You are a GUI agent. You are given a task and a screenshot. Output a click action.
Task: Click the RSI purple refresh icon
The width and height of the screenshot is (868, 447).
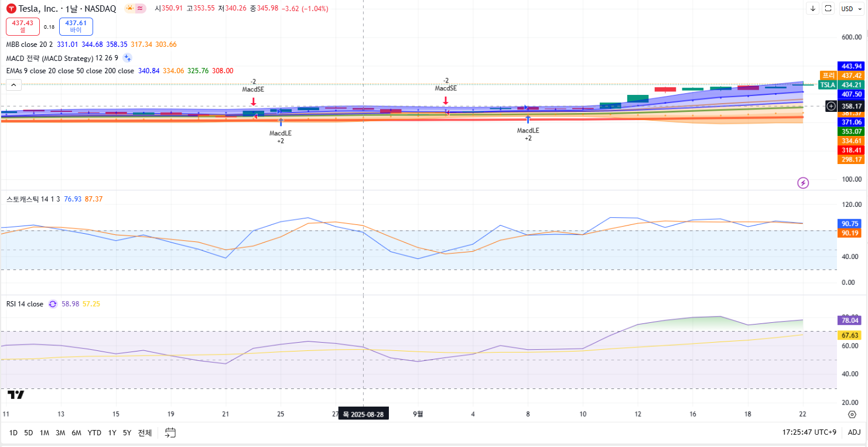[x=53, y=304]
